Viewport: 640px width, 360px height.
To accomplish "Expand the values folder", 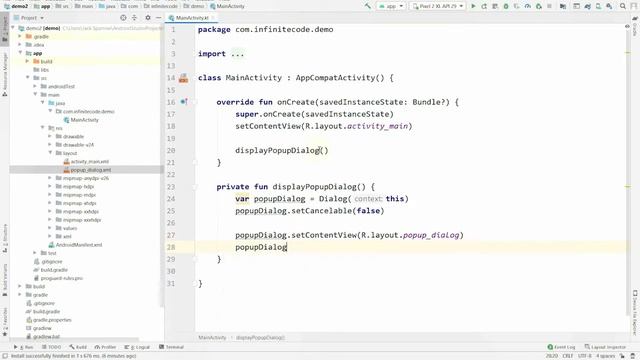I will coord(50,228).
